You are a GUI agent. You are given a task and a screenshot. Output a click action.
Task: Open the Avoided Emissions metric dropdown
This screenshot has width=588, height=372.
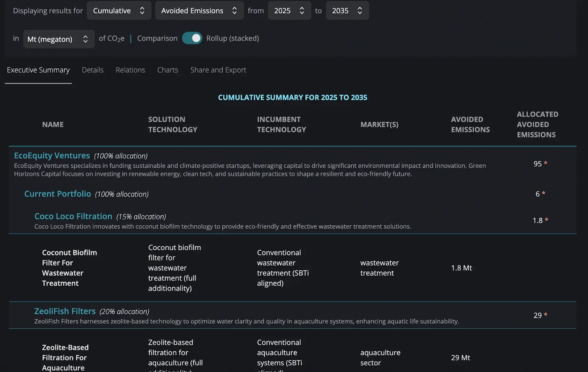point(199,11)
